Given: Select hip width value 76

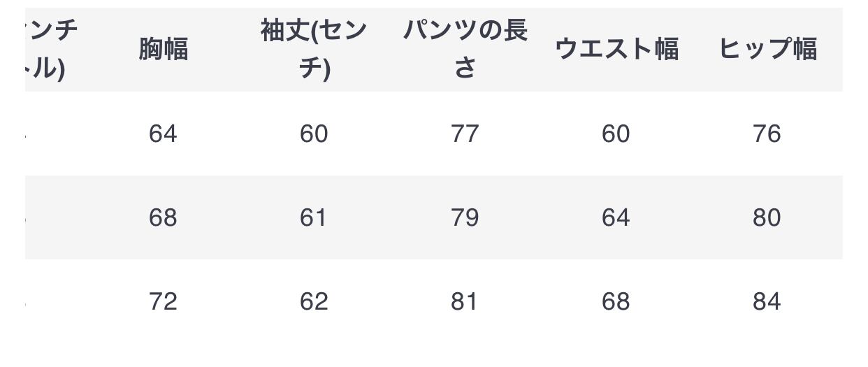Looking at the screenshot, I should point(767,134).
